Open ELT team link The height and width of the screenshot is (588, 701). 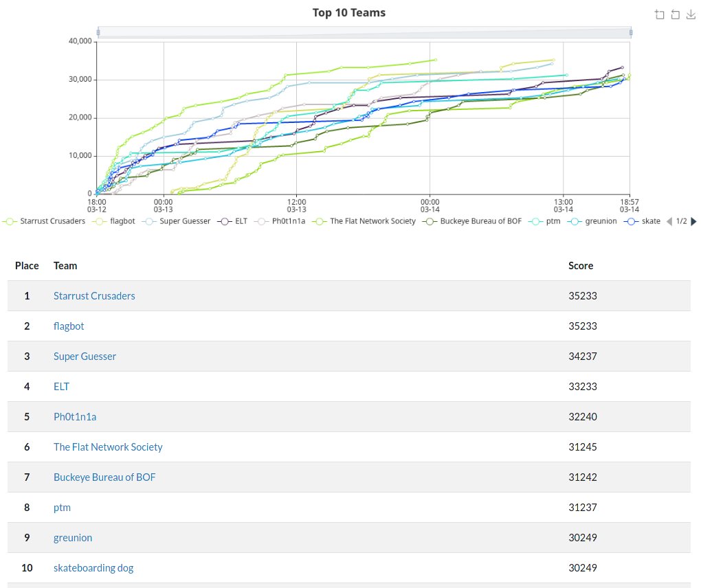[x=61, y=387]
